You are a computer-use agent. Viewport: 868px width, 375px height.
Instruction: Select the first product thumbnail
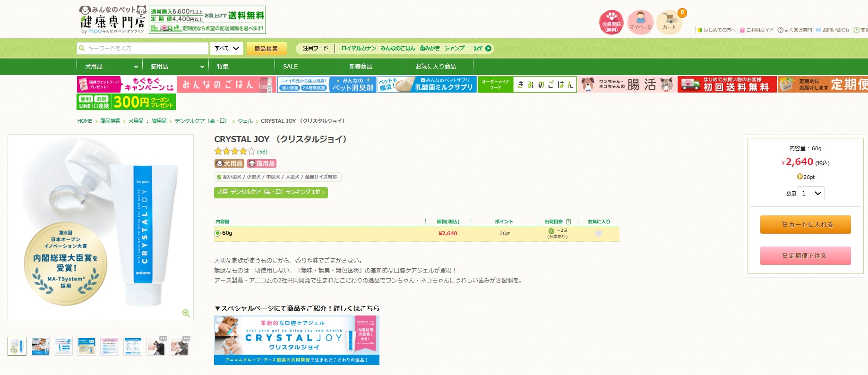click(17, 346)
